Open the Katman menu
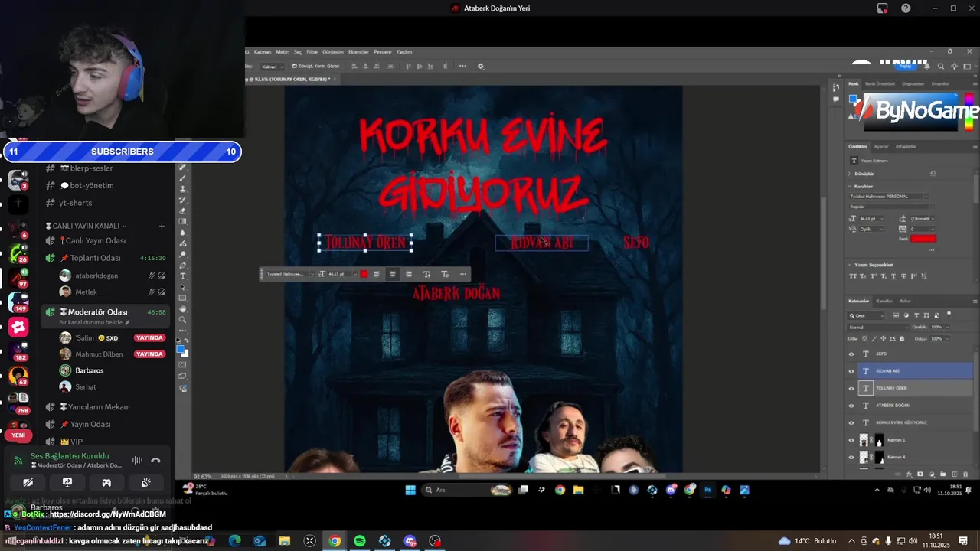Screen dimensions: 980x551 [x=263, y=52]
